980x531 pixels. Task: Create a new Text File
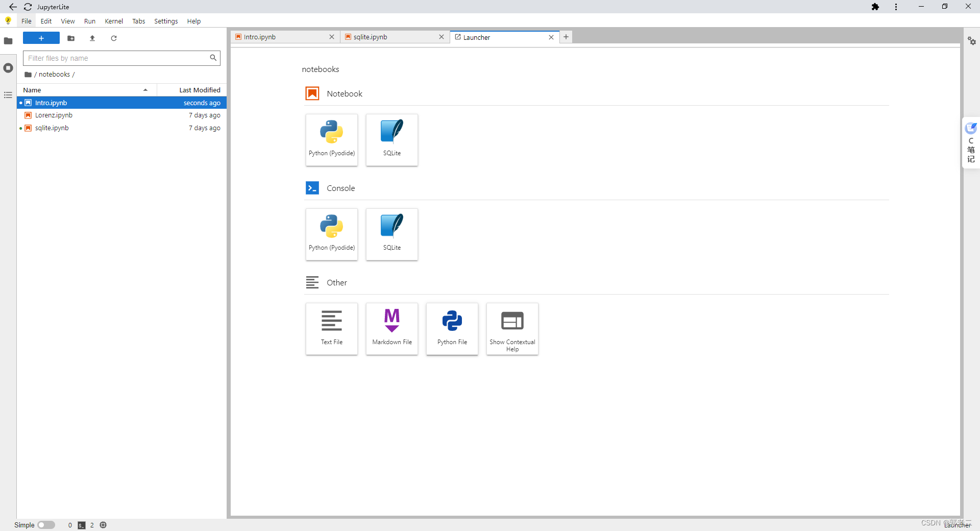coord(332,329)
